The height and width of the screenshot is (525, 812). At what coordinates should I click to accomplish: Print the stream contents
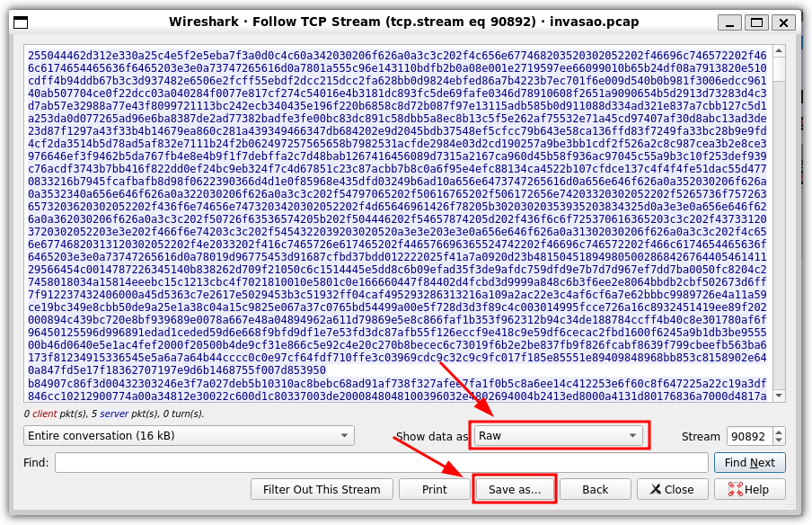(434, 490)
